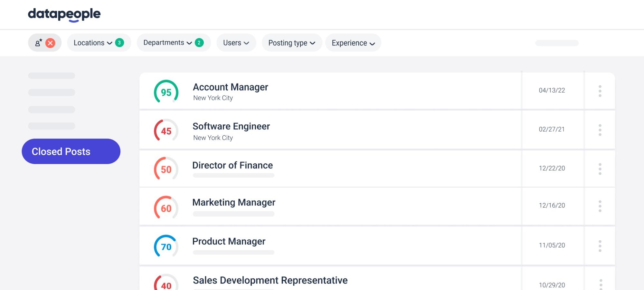
Task: Click the date 04/13/22
Action: pos(552,90)
